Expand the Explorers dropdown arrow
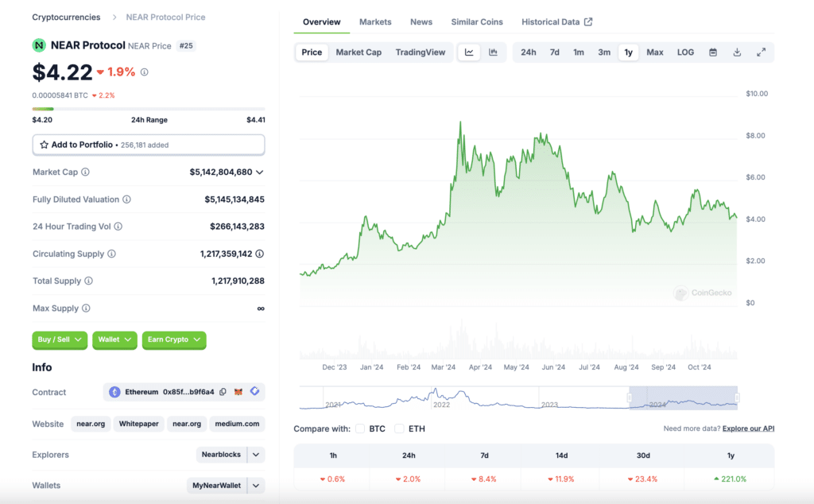Image resolution: width=814 pixels, height=504 pixels. [x=256, y=455]
